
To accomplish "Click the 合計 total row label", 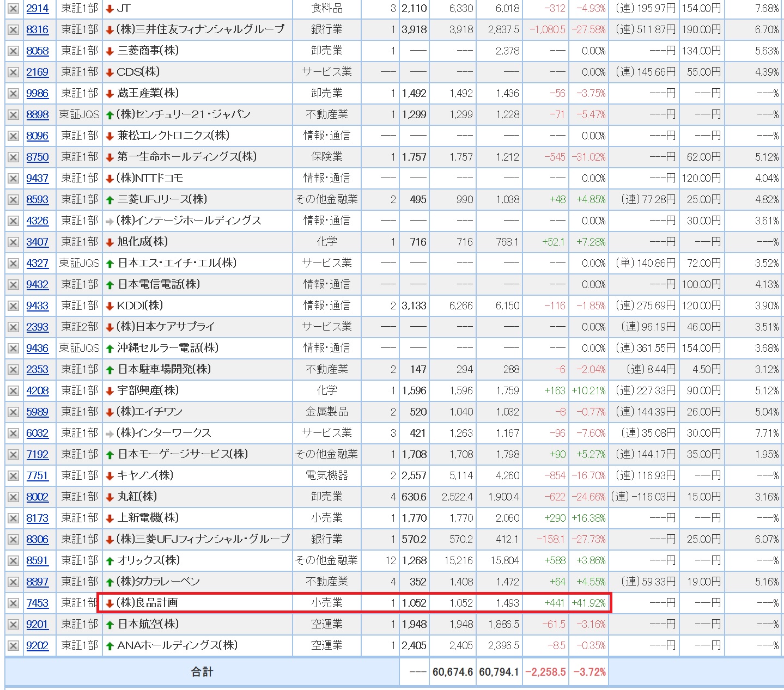I will click(x=202, y=672).
